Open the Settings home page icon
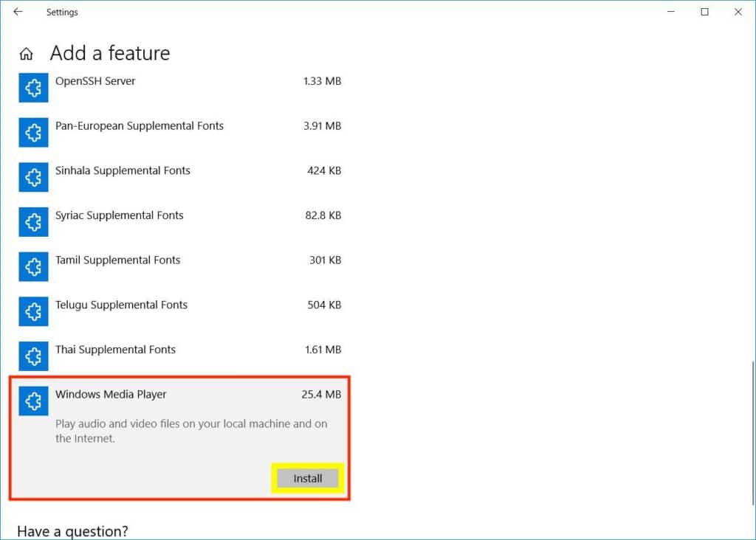 (x=25, y=53)
